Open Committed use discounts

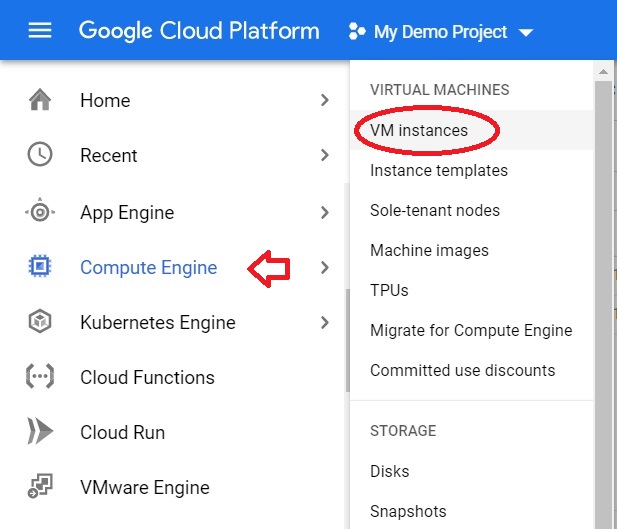[x=462, y=370]
